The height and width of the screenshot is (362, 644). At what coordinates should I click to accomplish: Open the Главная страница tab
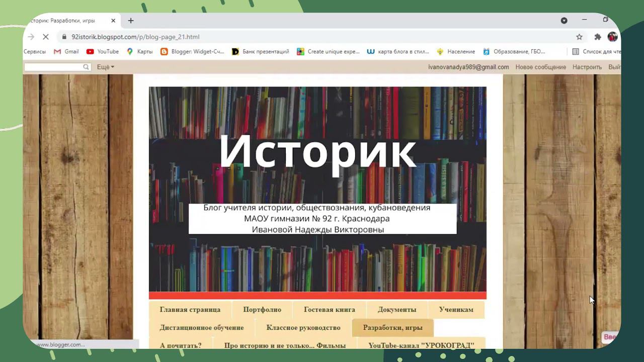coord(190,310)
